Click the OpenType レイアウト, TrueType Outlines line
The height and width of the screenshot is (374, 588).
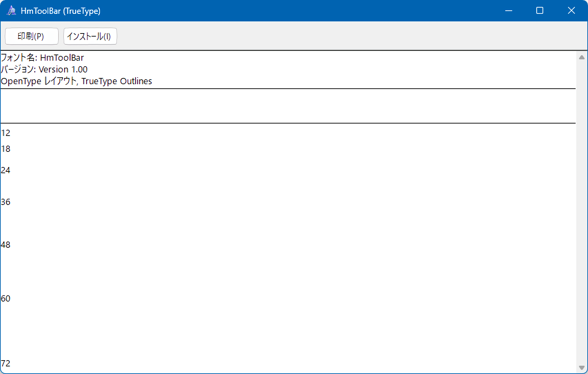pos(76,81)
